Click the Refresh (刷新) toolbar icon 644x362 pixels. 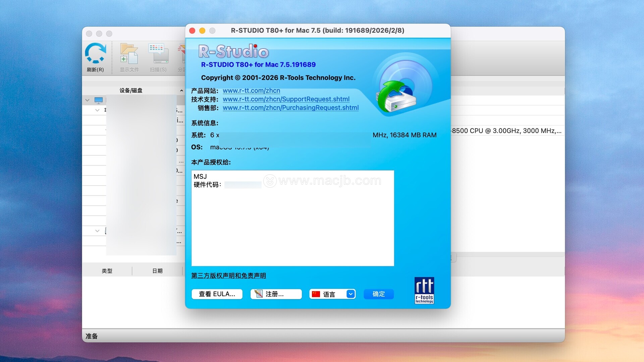pyautogui.click(x=95, y=54)
